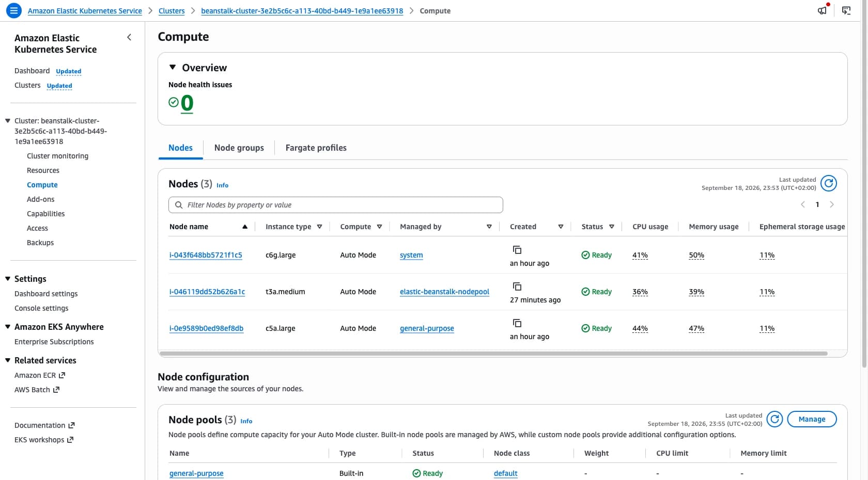This screenshot has width=868, height=480.
Task: Click the Manage button
Action: click(x=812, y=419)
